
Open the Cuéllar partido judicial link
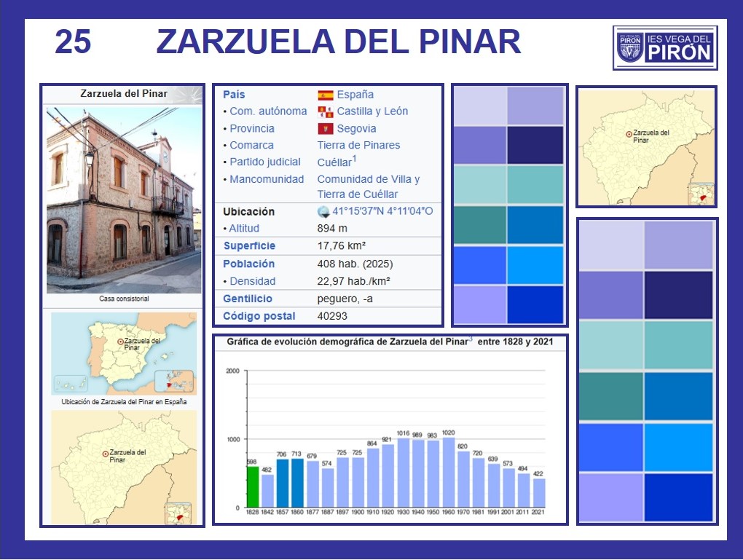[x=334, y=162]
